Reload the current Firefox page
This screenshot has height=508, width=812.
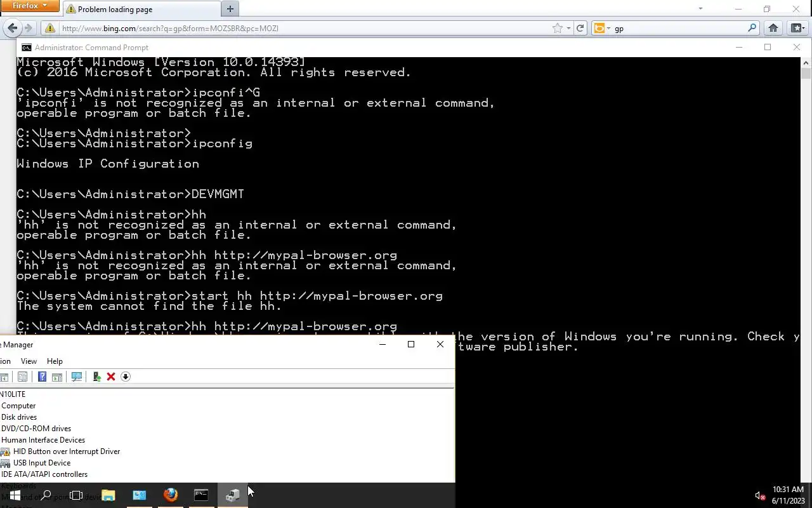coord(580,28)
